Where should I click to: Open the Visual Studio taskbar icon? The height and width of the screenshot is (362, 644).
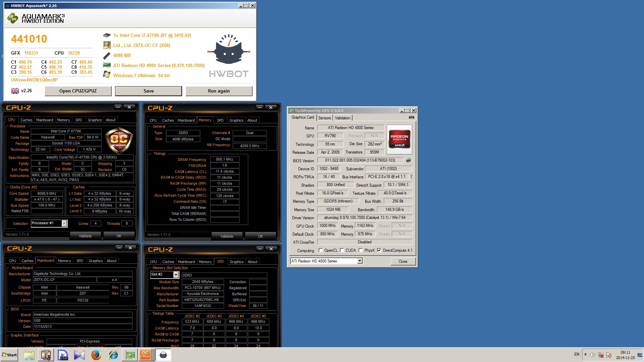pyautogui.click(x=79, y=355)
